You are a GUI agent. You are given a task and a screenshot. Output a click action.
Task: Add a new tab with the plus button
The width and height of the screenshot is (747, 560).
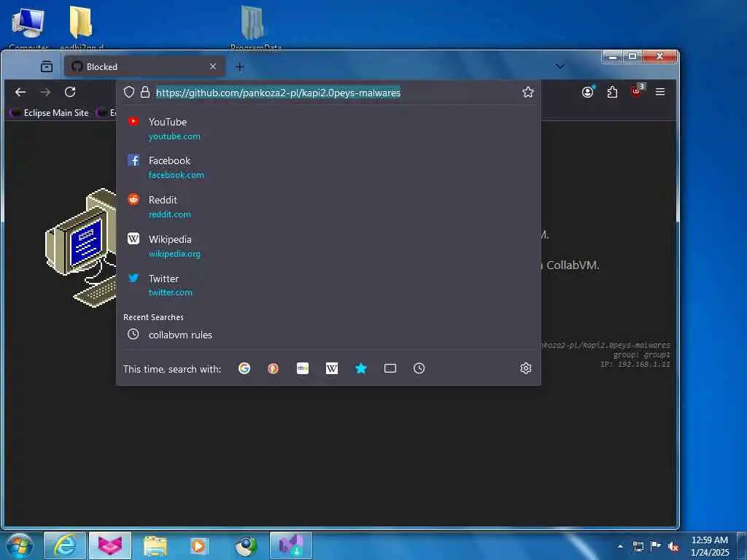(x=239, y=67)
